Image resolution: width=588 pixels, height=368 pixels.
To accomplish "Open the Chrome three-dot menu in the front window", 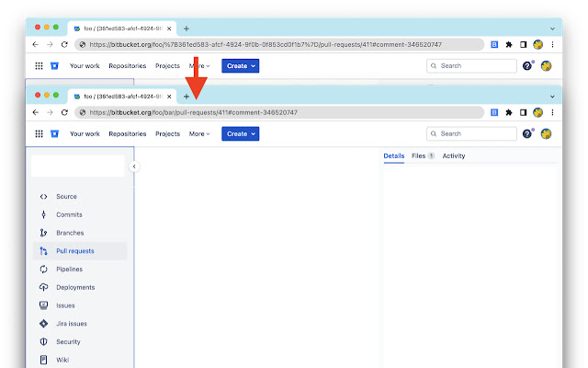I will pyautogui.click(x=552, y=112).
